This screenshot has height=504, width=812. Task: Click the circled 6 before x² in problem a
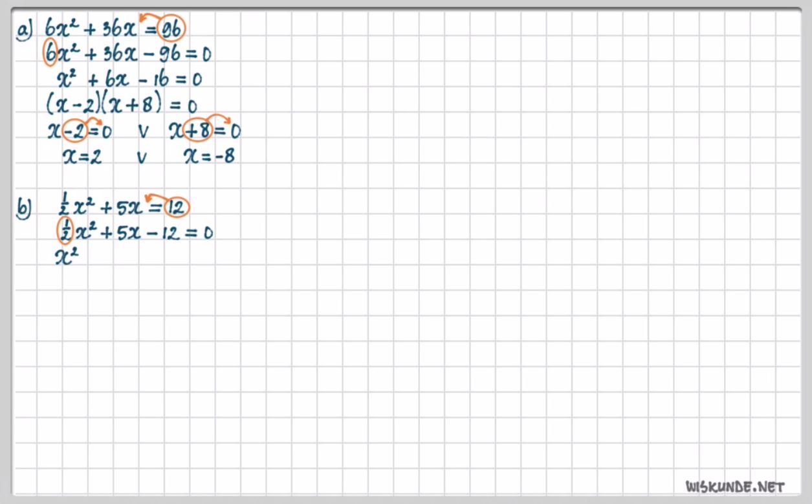pos(50,54)
